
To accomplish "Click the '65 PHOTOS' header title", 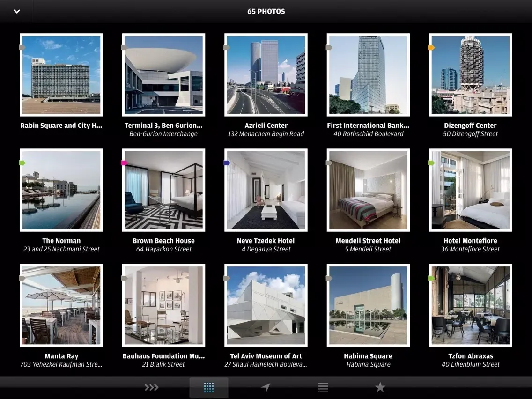I will pos(266,12).
